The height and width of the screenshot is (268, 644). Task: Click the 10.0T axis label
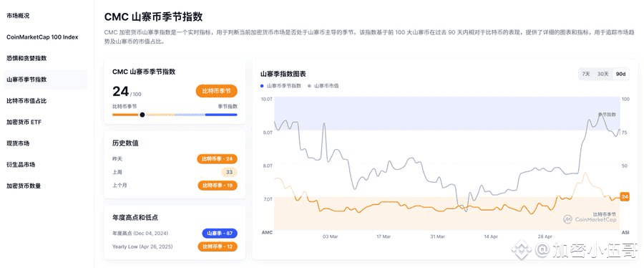pyautogui.click(x=267, y=99)
